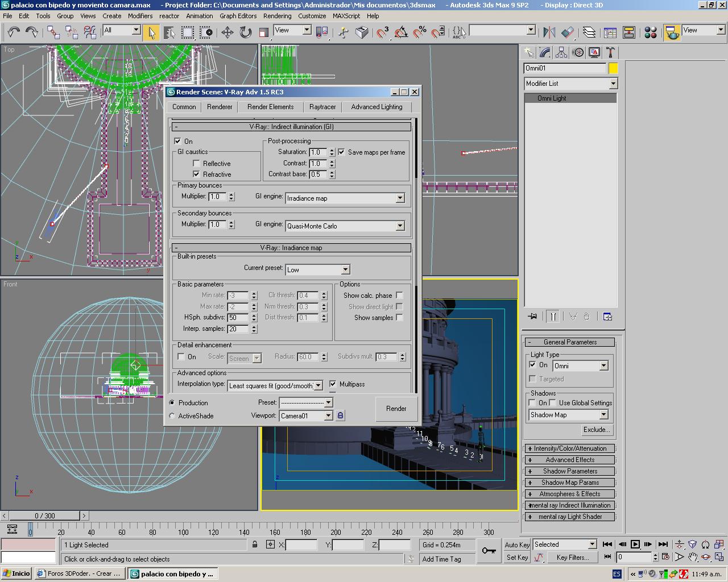Open the Rendering menu
This screenshot has height=582, width=728.
point(277,16)
